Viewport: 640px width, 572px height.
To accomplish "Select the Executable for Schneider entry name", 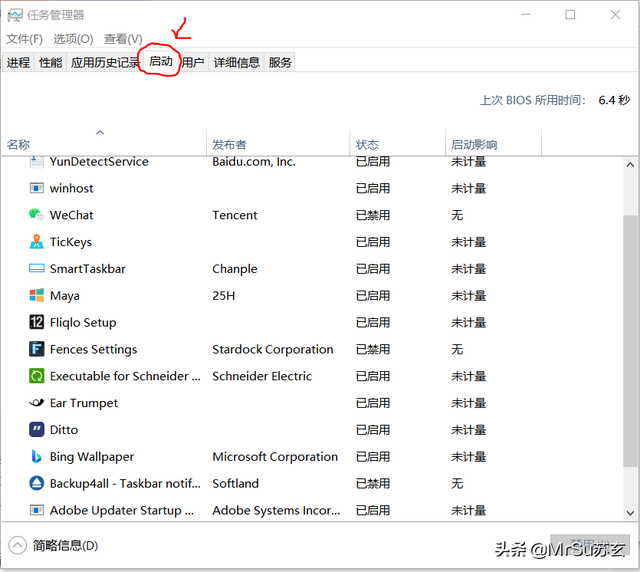I will coord(125,376).
